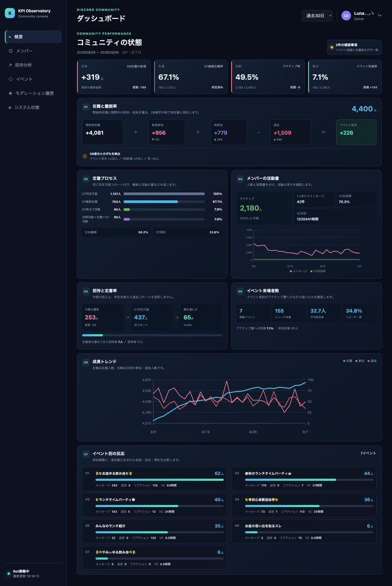Open the 過去30日 period dropdown
Image resolution: width=392 pixels, height=586 pixels.
tap(317, 15)
